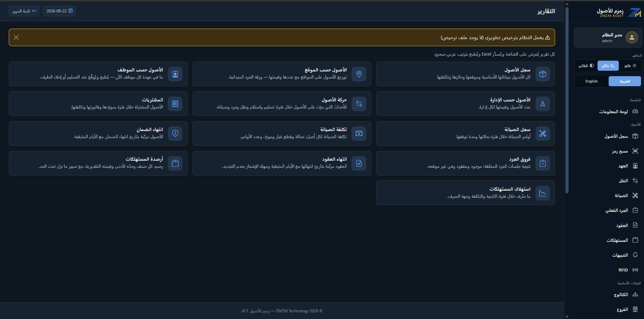The width and height of the screenshot is (644, 319).
Task: Select the داكن dark theme option
Action: click(x=608, y=66)
